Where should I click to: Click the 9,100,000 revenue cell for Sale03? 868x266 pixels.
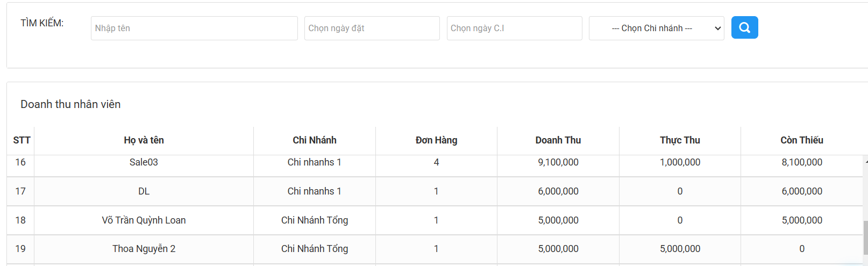pos(558,162)
